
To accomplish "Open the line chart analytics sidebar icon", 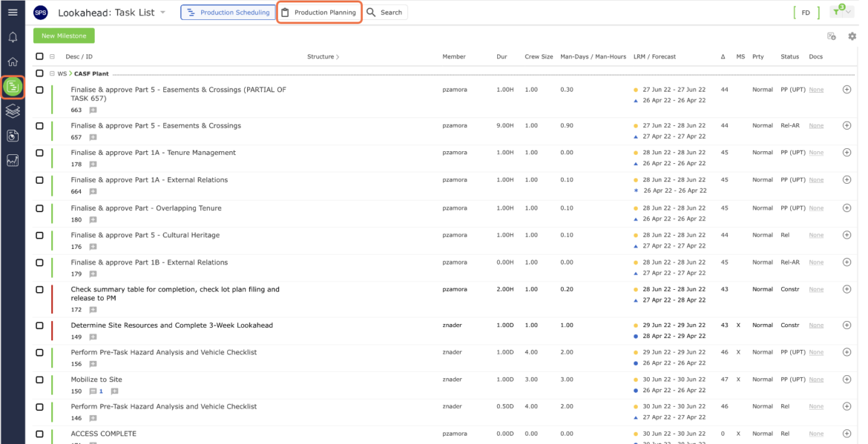I will (x=13, y=160).
